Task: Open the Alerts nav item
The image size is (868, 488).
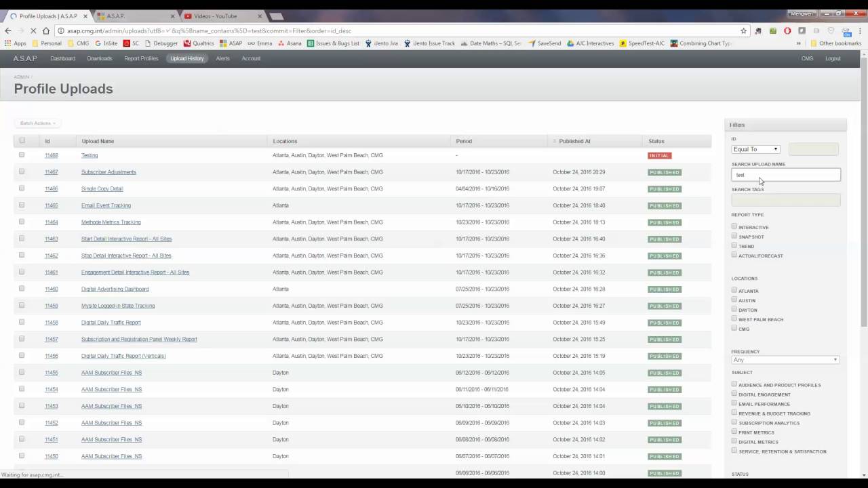Action: point(222,58)
